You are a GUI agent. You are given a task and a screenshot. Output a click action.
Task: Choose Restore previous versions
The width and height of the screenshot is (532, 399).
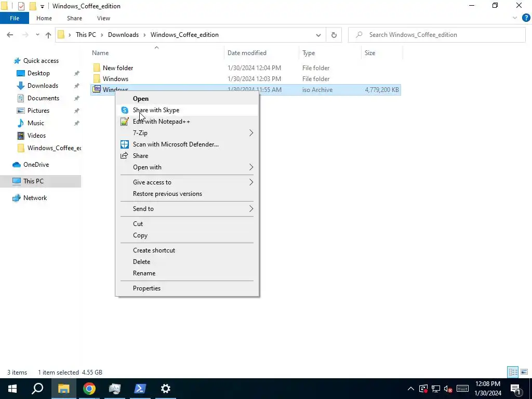[x=187, y=194]
